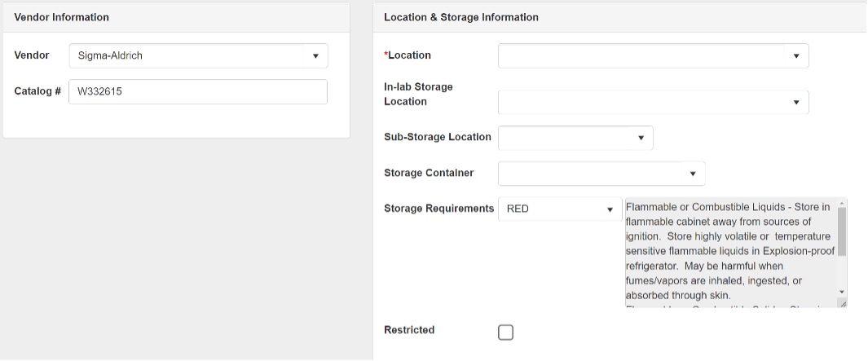Screen dimensions: 868x361
Task: Expand the Location dropdown arrow
Action: 795,56
